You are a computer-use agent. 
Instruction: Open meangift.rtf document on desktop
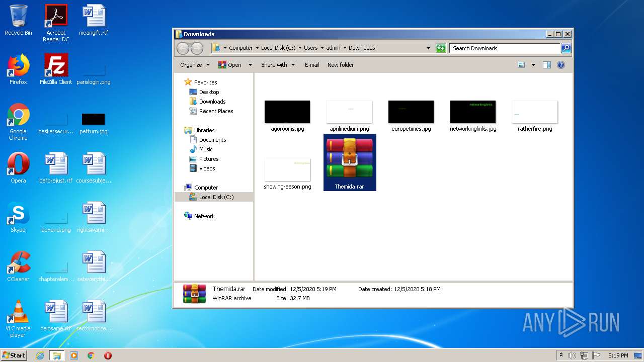click(94, 20)
